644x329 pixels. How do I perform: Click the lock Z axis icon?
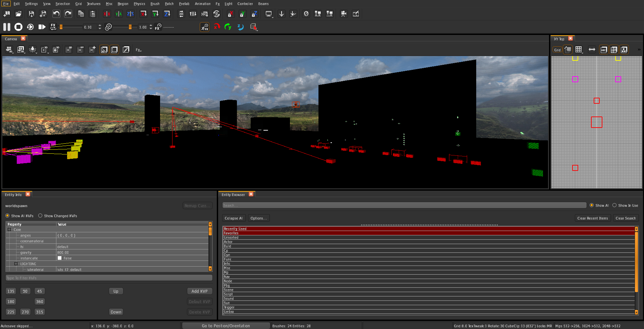tap(254, 14)
